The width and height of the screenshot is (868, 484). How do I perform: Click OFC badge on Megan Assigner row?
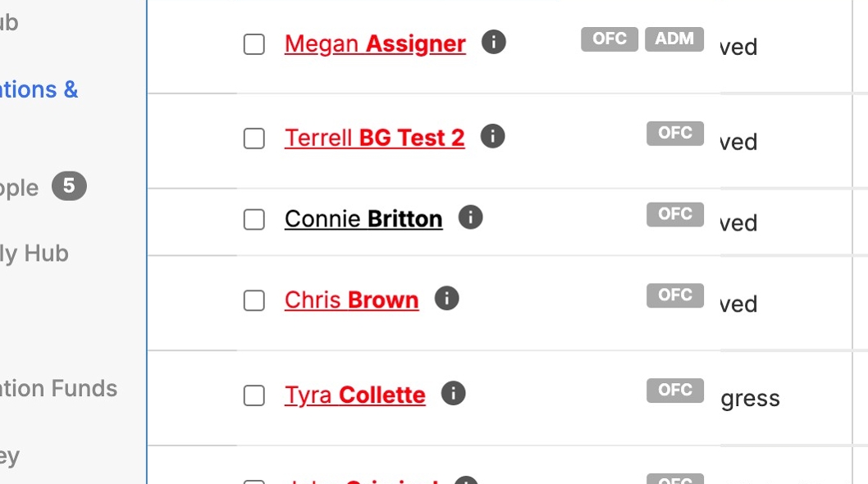click(610, 39)
